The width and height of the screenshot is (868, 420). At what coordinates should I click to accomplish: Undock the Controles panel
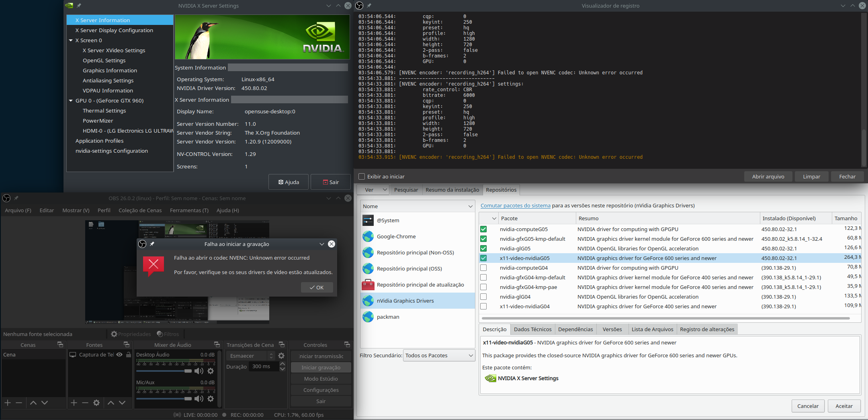click(x=347, y=344)
